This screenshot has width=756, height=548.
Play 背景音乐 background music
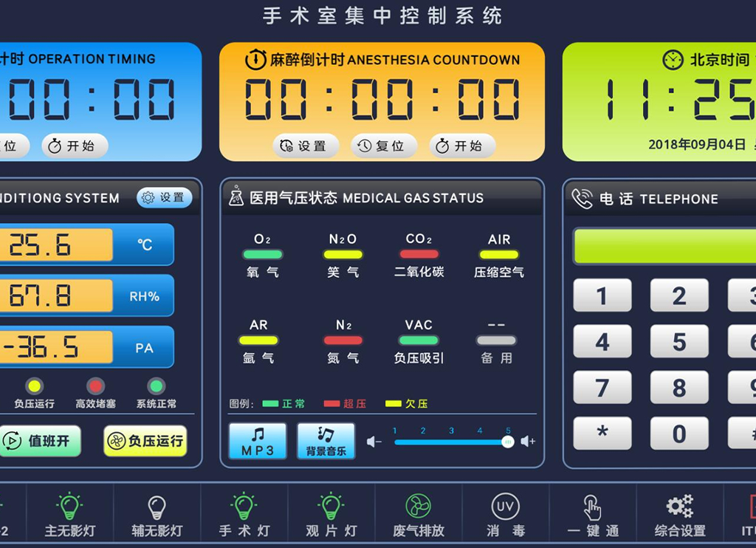pos(326,441)
